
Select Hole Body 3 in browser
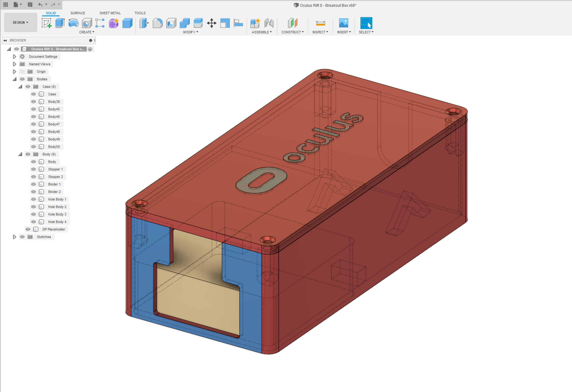57,214
